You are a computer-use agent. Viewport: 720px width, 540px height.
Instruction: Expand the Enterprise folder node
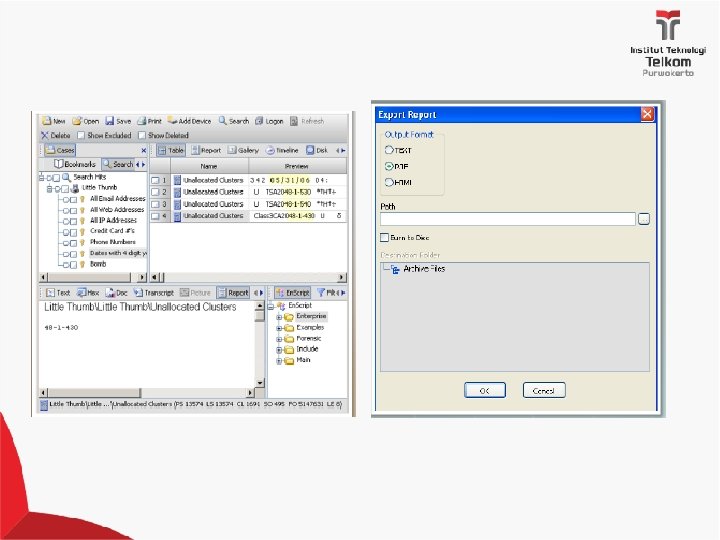point(279,317)
